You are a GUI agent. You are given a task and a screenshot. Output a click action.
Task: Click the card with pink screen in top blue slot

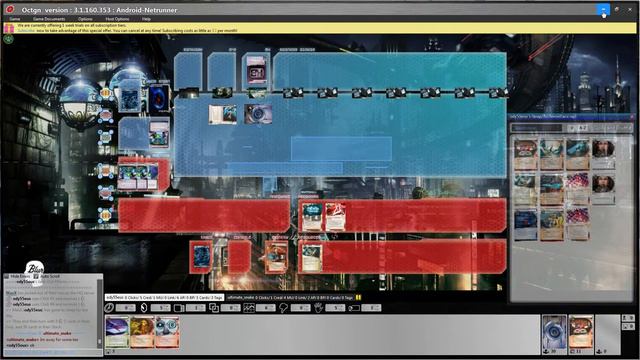[256, 70]
